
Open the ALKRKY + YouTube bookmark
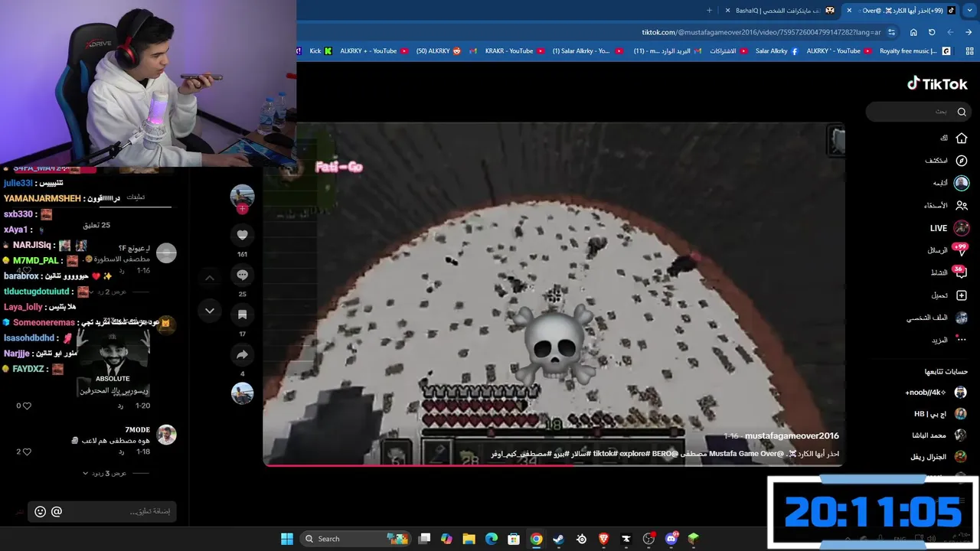pos(374,51)
